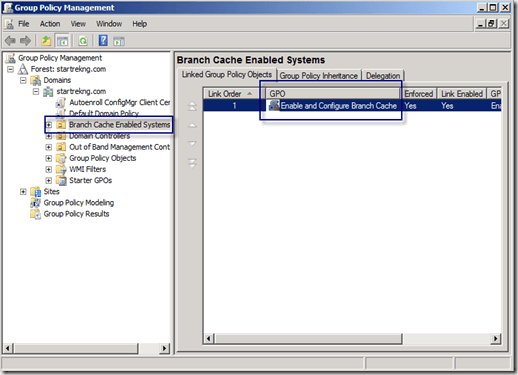
Task: Expand the Starter GPOs node
Action: tap(49, 180)
